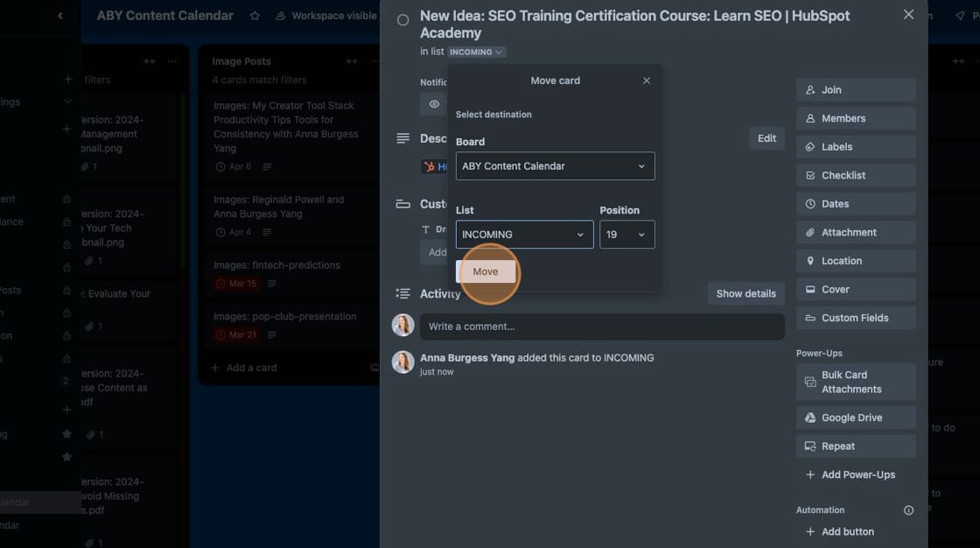Open the Repeat Power-Up

(854, 446)
